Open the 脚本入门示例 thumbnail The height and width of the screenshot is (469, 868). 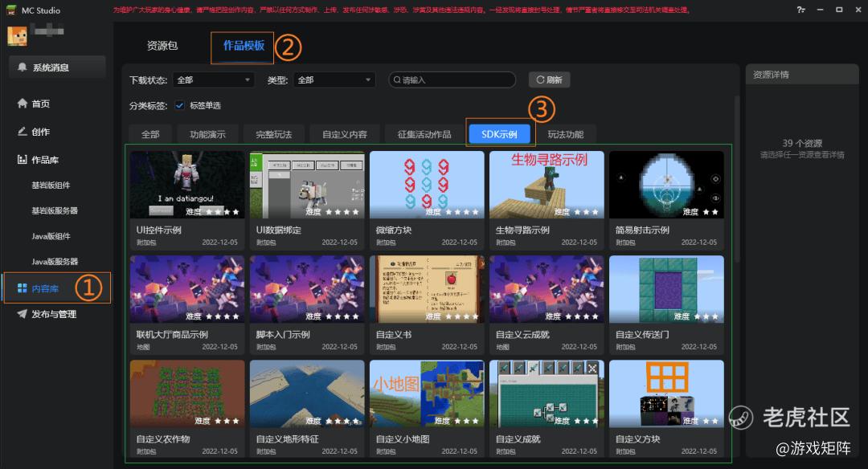(307, 289)
